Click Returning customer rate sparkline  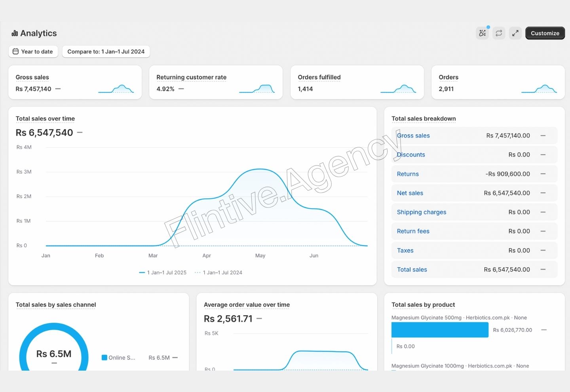pos(257,89)
